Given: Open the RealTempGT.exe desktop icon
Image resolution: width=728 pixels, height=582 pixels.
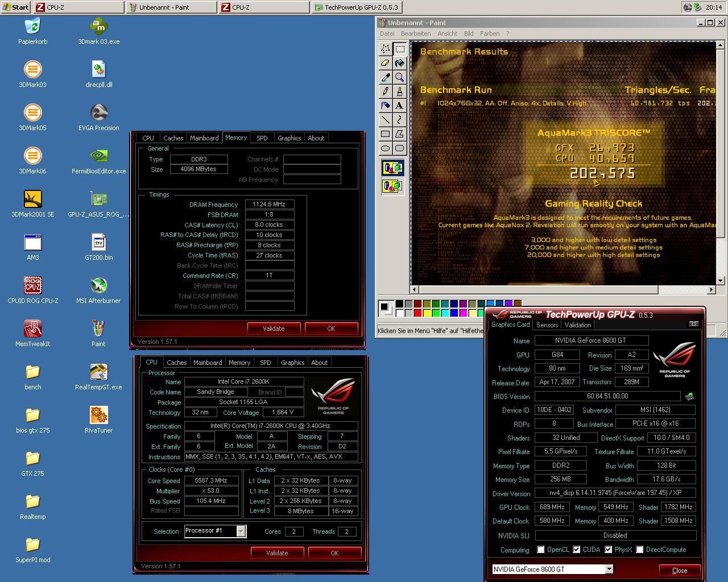Looking at the screenshot, I should 99,377.
